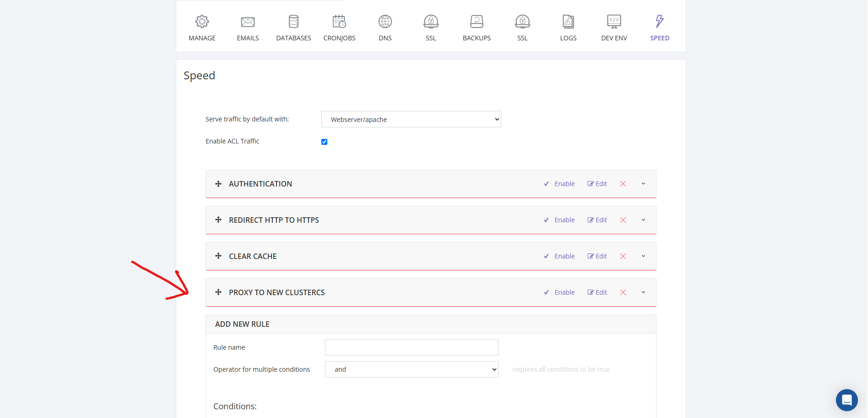Toggle Enable on PROXY TO NEW CLUSTERCS

559,292
